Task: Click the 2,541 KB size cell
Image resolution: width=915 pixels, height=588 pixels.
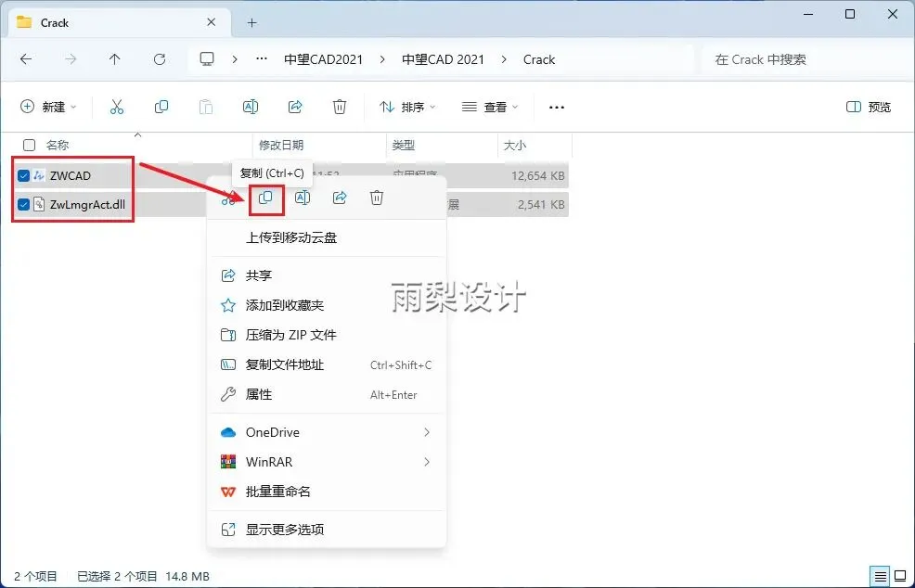Action: point(541,205)
